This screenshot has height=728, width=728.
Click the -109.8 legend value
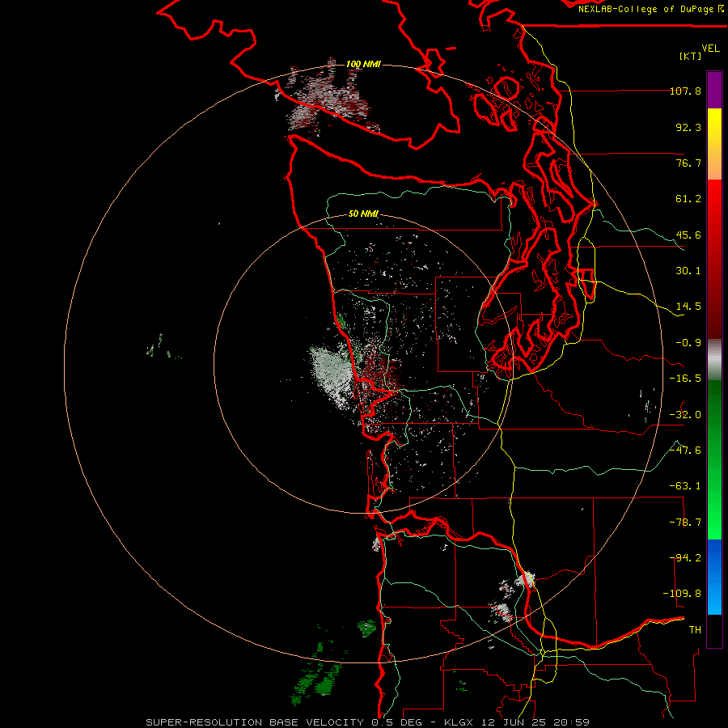[x=682, y=594]
